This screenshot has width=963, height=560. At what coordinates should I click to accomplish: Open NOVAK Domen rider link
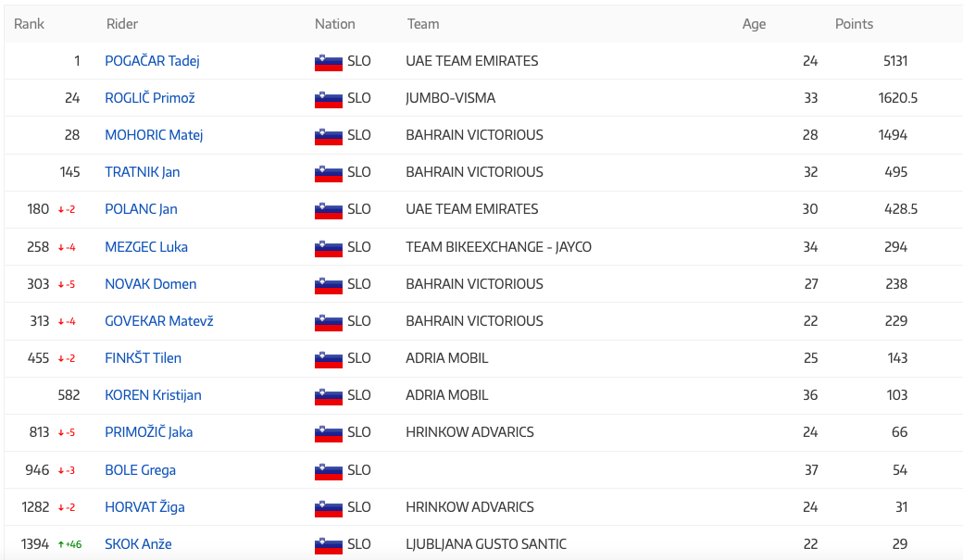[x=150, y=283]
